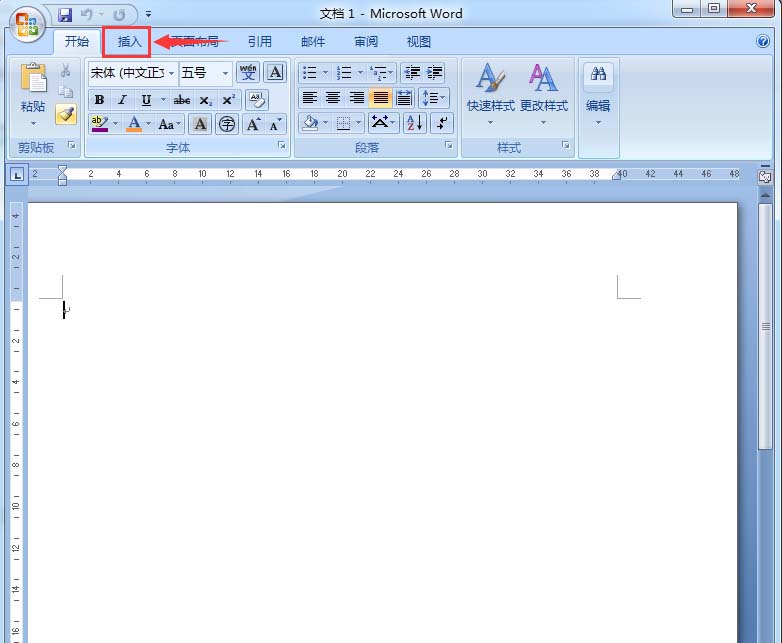This screenshot has width=782, height=643.
Task: Open Word Help question mark
Action: tap(763, 41)
